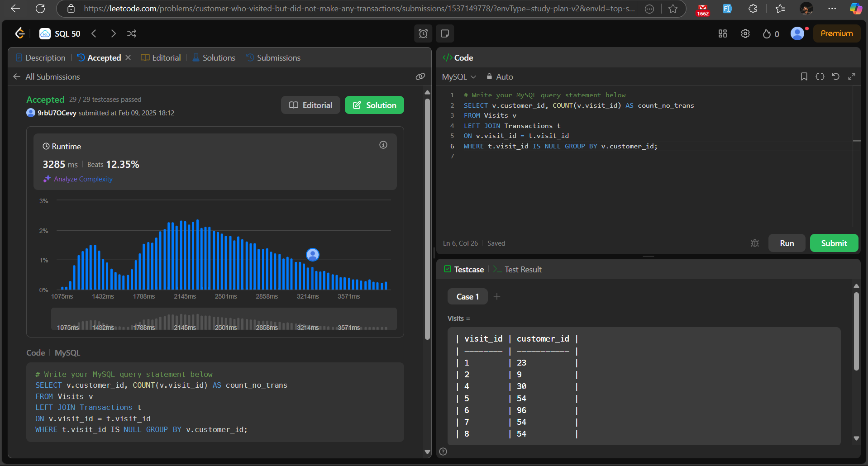Start the timer alarm clock icon

pos(423,33)
